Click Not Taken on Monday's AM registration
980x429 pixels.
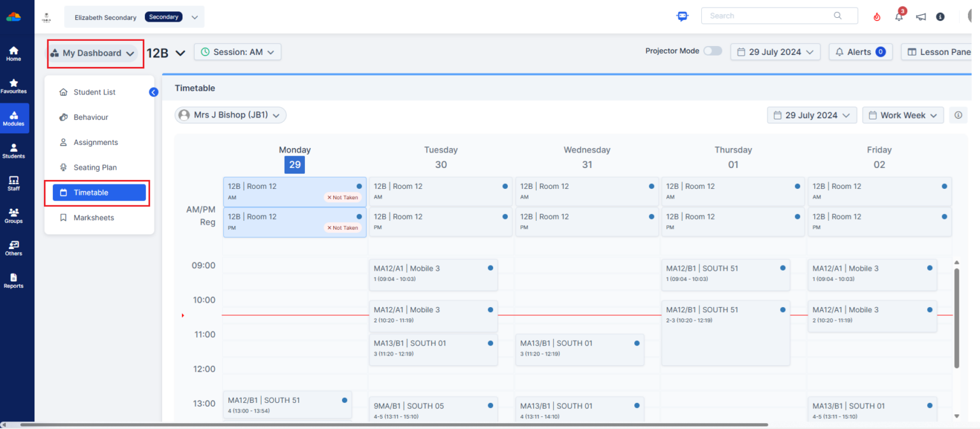tap(343, 197)
